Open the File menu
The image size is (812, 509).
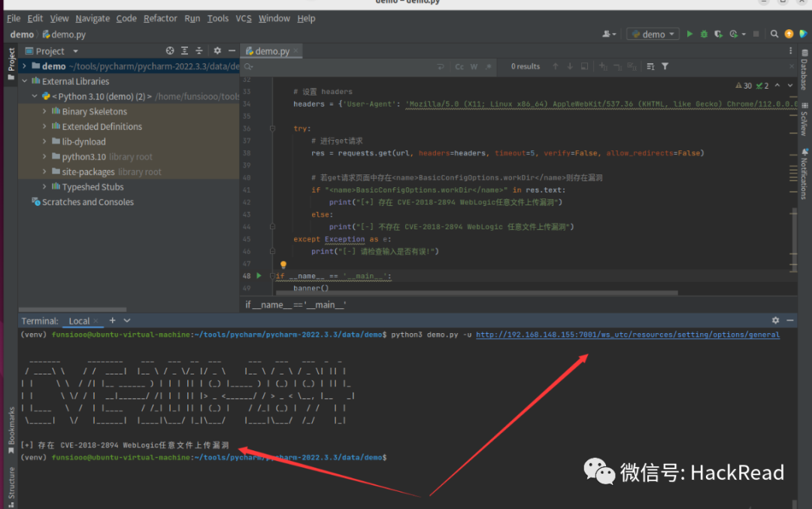coord(14,18)
